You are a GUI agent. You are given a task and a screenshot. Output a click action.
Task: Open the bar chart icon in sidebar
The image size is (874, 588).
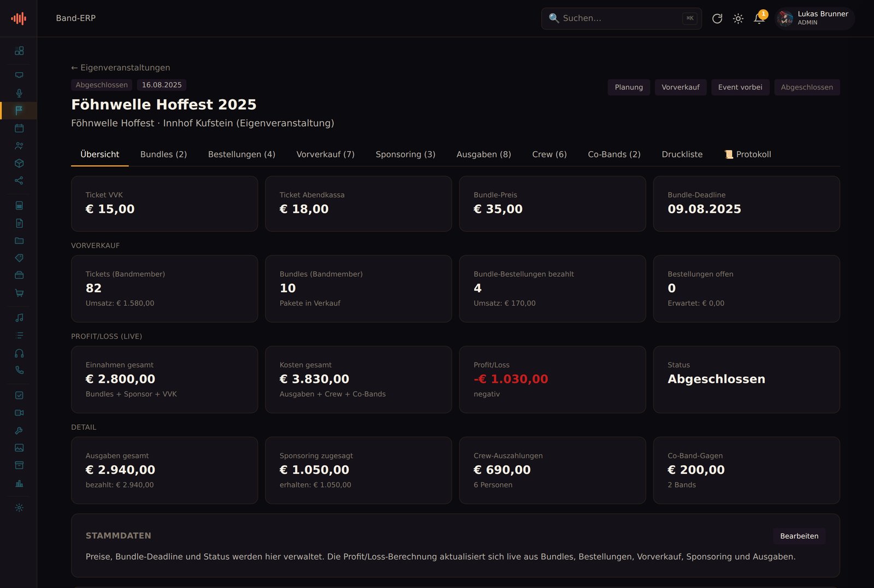tap(19, 483)
